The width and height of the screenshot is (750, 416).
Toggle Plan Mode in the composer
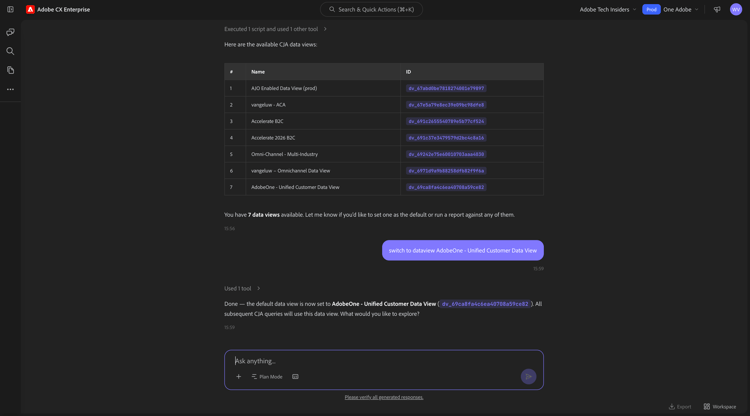(267, 376)
